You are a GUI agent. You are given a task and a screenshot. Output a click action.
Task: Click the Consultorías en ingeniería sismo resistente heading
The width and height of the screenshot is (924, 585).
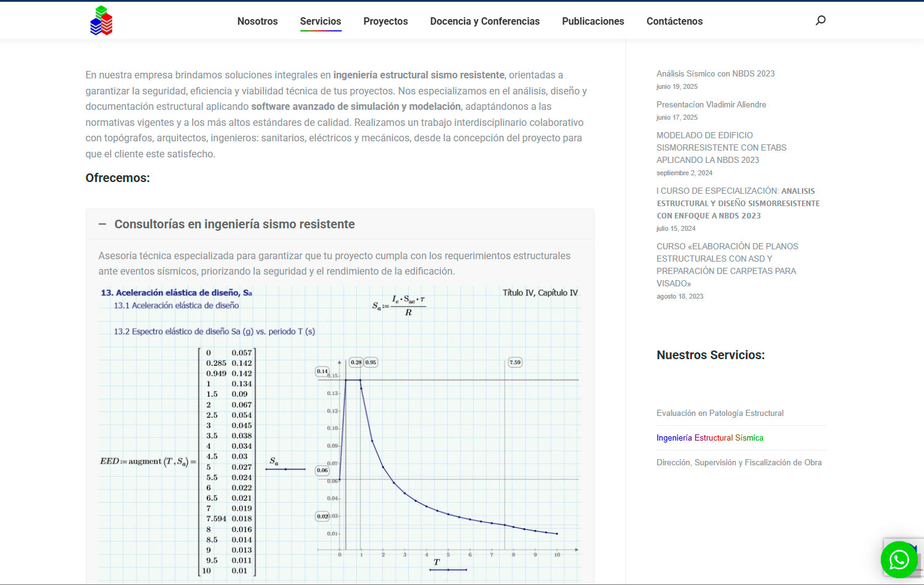(x=234, y=225)
